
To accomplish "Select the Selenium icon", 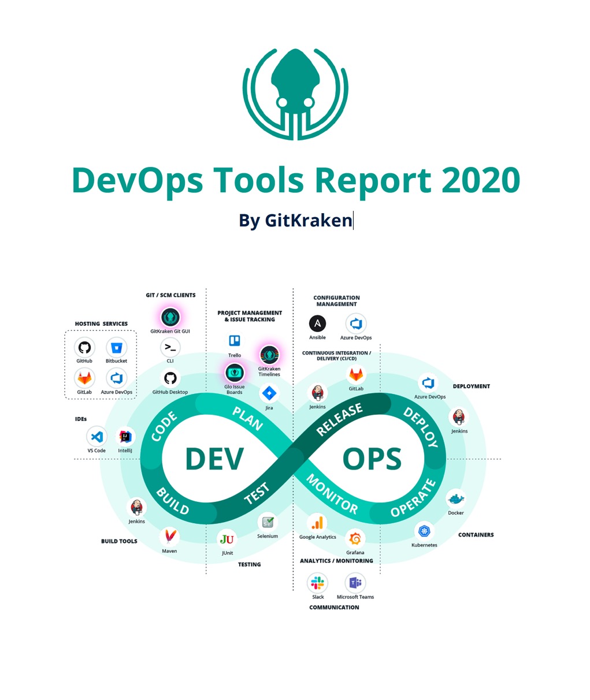I will (268, 523).
